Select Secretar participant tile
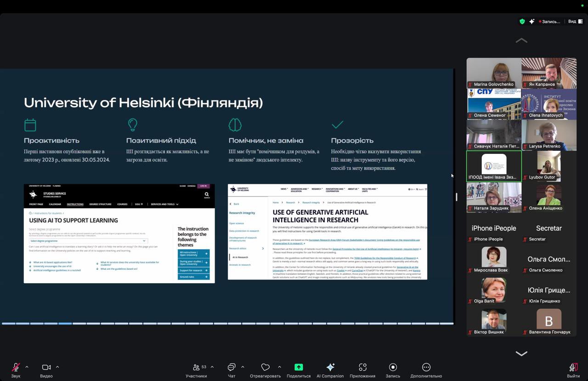The width and height of the screenshot is (588, 381). pyautogui.click(x=549, y=228)
